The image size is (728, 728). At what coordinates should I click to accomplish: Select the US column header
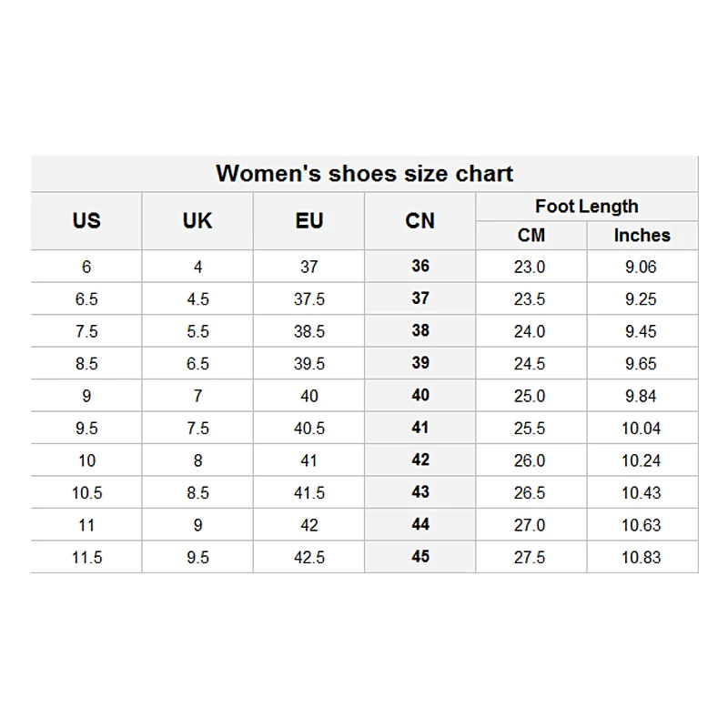click(86, 221)
